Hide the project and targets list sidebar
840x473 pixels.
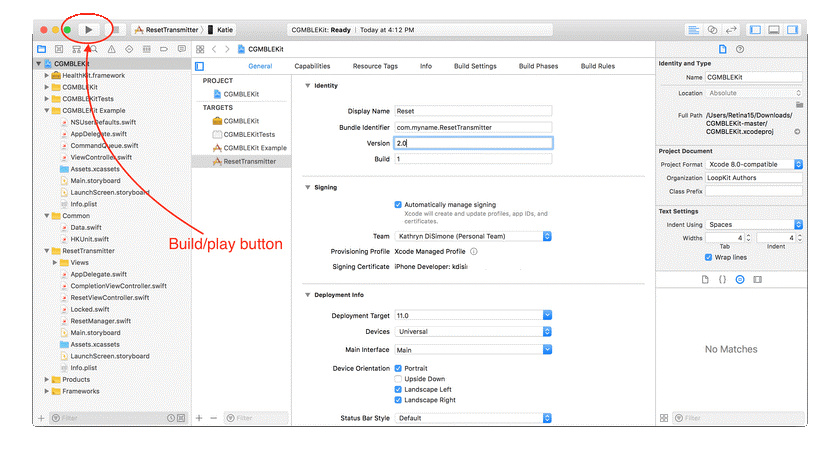tap(200, 66)
